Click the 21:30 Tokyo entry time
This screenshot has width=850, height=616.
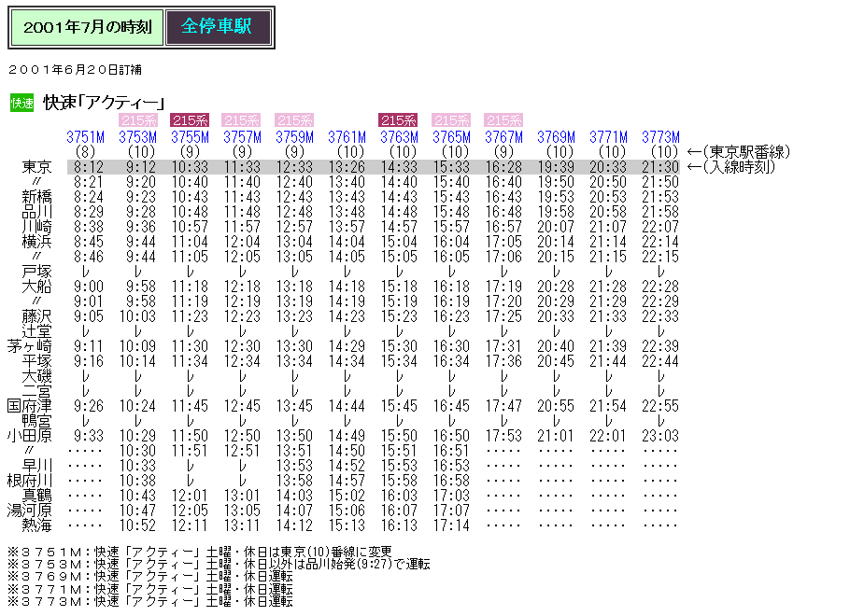(660, 167)
